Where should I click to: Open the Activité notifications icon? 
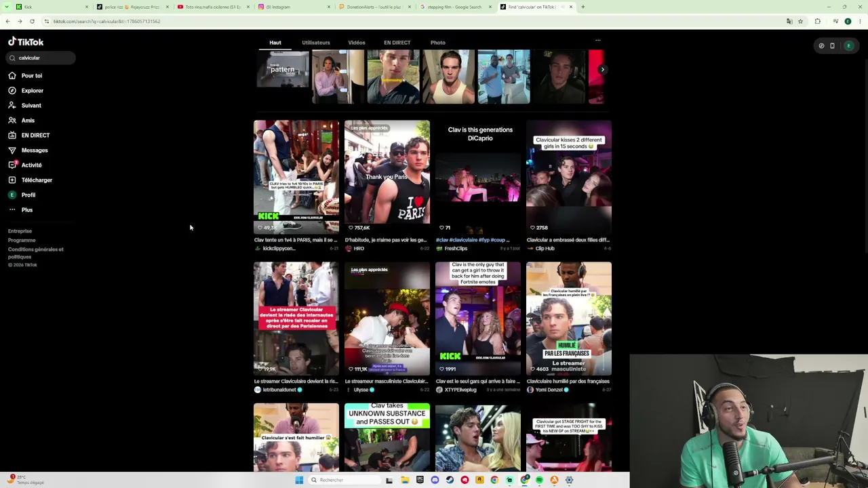12,165
